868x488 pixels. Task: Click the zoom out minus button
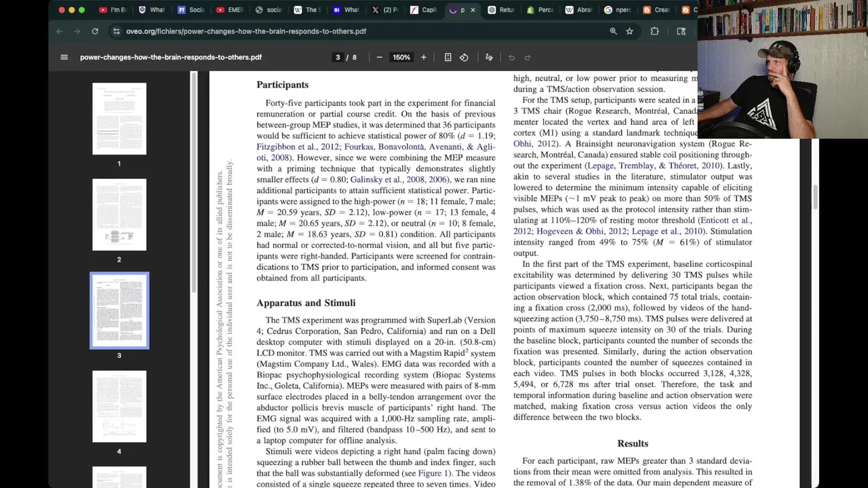pos(379,58)
